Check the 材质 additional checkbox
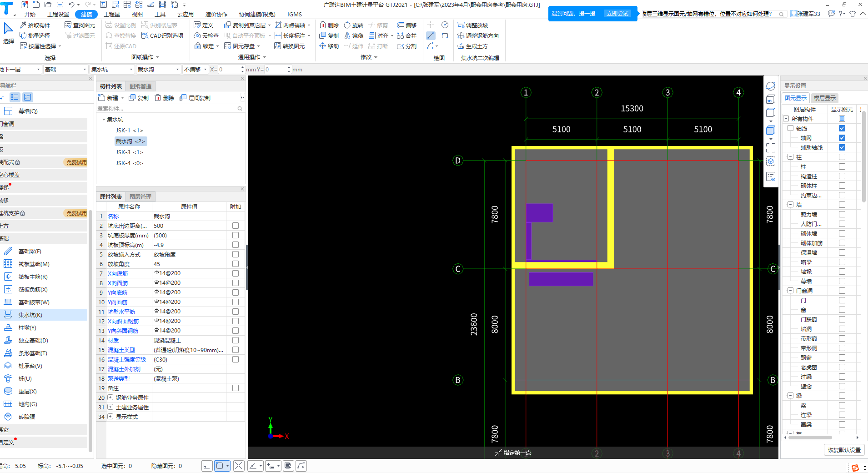This screenshot has width=868, height=473. click(236, 340)
